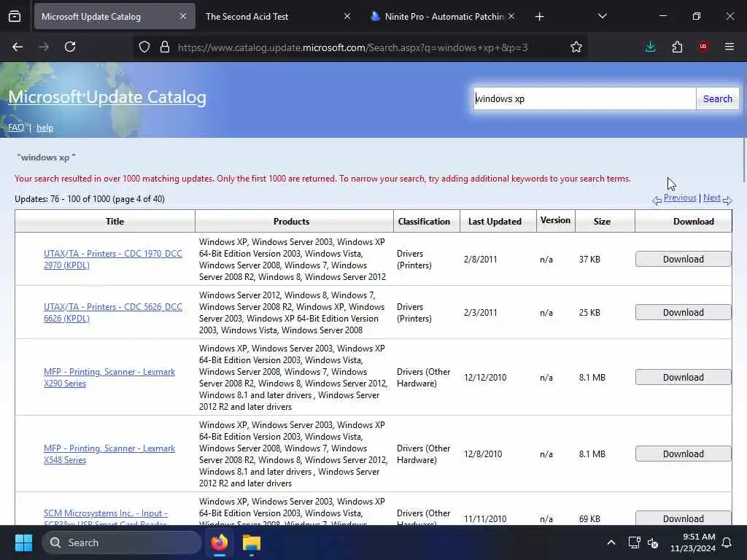This screenshot has height=560, width=747.
Task: Download the CDC 5626 DCC 6626 driver
Action: coord(683,312)
